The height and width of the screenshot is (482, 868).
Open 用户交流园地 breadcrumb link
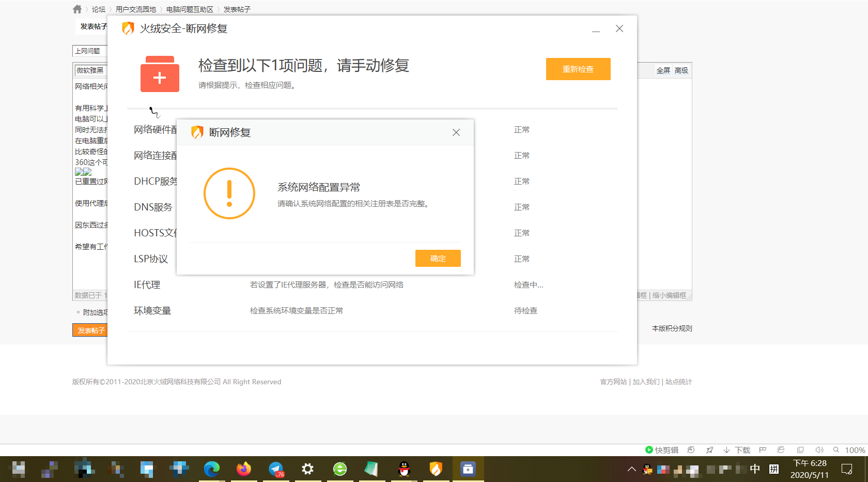(136, 9)
